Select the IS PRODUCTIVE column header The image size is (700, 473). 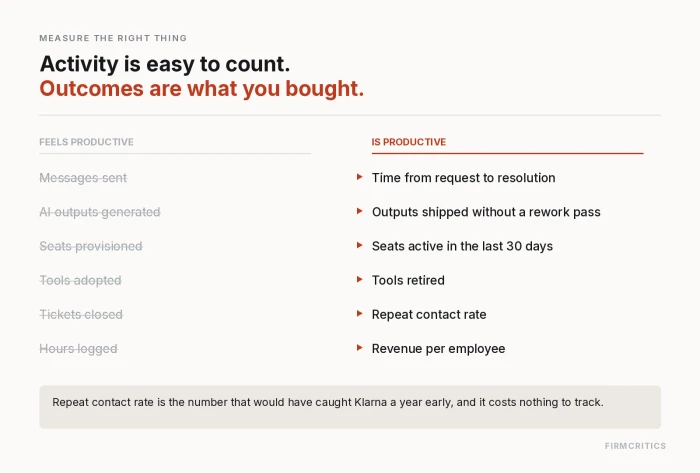[x=408, y=142]
